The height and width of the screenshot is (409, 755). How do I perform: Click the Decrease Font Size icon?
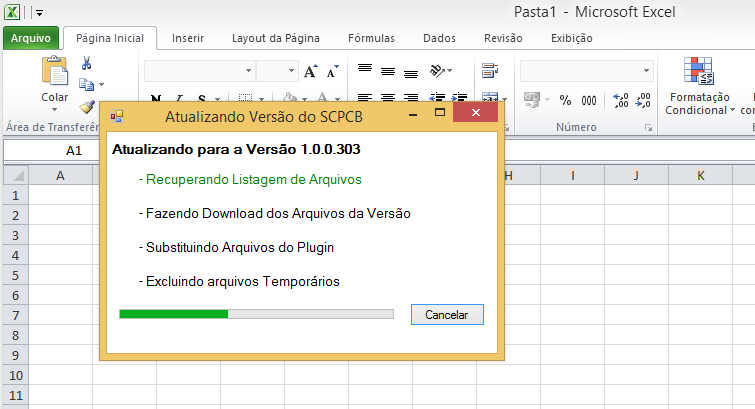(331, 72)
